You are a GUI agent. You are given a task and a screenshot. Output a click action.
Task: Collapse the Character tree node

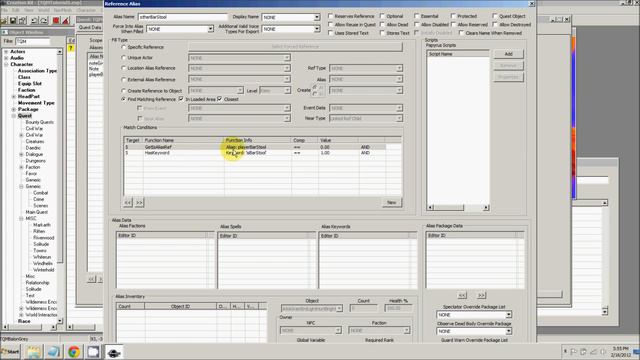(x=6, y=64)
